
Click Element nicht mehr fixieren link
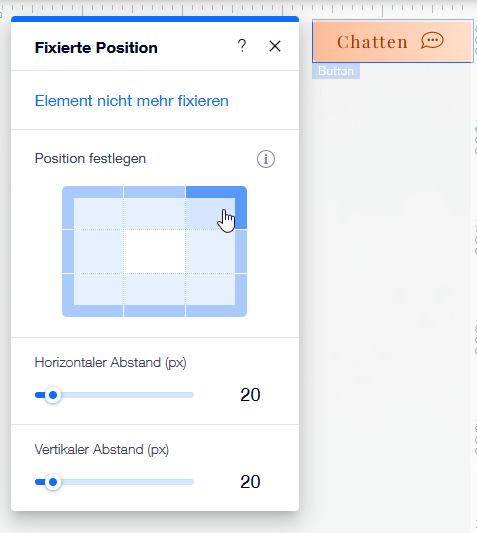click(132, 101)
